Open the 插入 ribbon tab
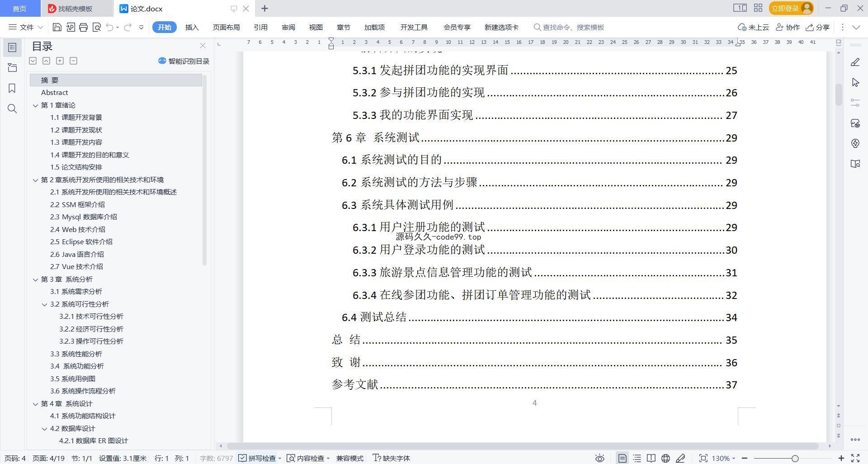Image resolution: width=868 pixels, height=464 pixels. [x=192, y=27]
